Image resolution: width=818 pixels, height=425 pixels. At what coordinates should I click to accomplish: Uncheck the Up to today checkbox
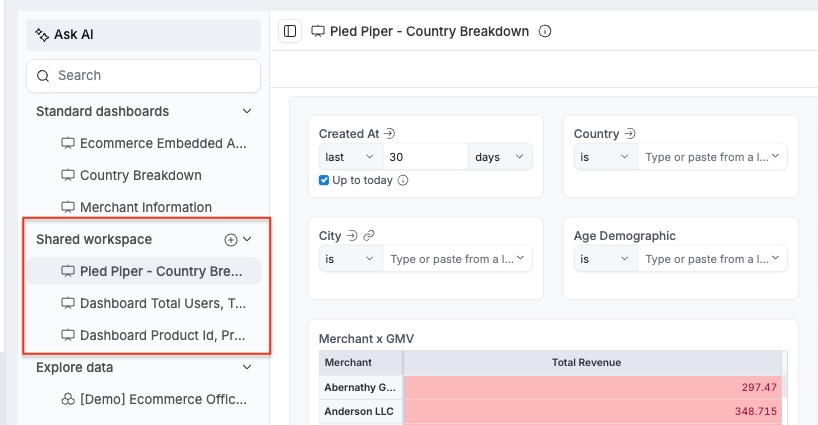324,180
